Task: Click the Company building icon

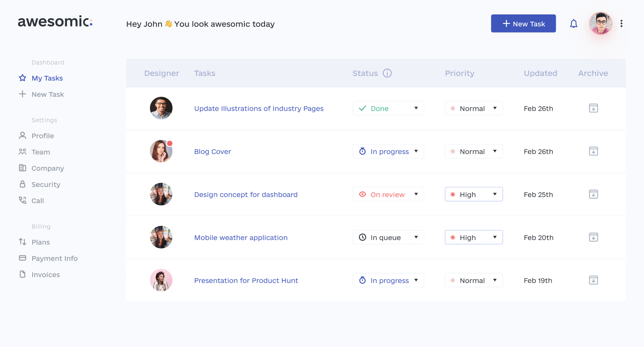Action: coord(23,168)
